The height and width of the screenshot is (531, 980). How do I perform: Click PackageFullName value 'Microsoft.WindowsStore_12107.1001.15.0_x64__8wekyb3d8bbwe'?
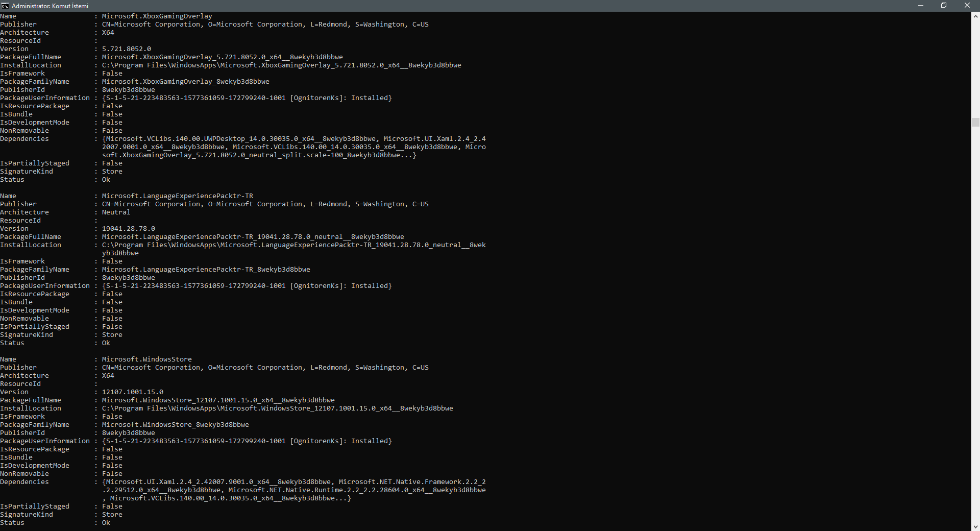(218, 400)
